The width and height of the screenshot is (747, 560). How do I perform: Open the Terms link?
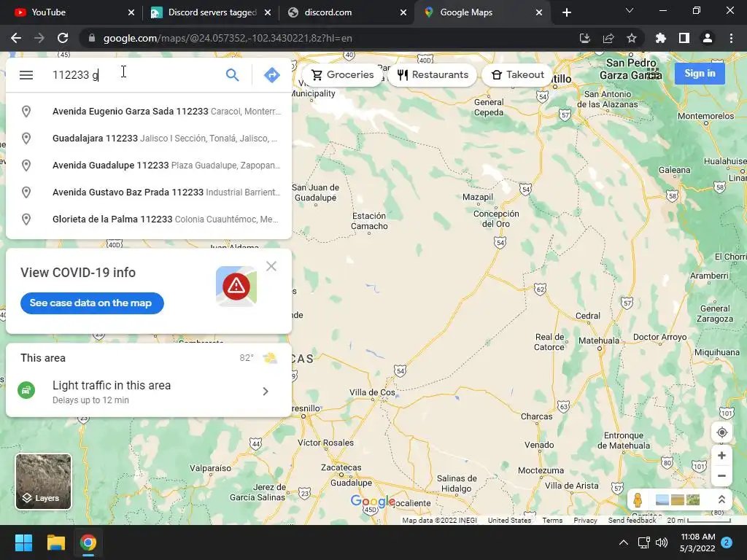point(552,520)
